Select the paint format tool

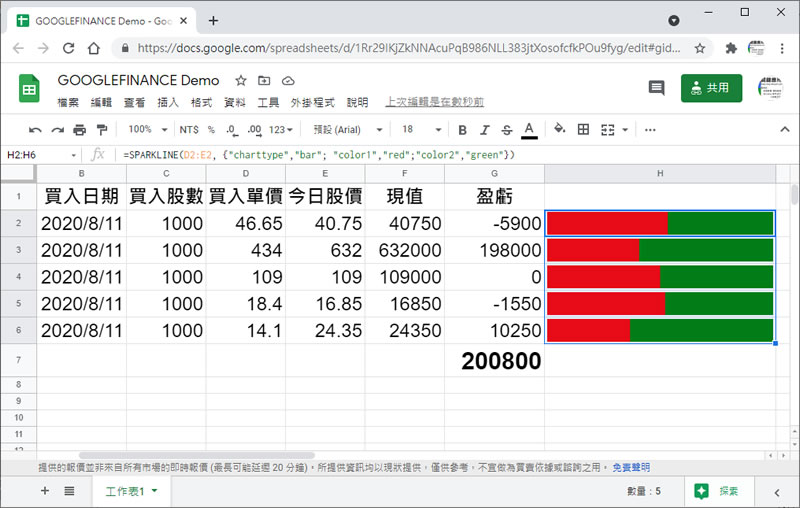pos(102,130)
